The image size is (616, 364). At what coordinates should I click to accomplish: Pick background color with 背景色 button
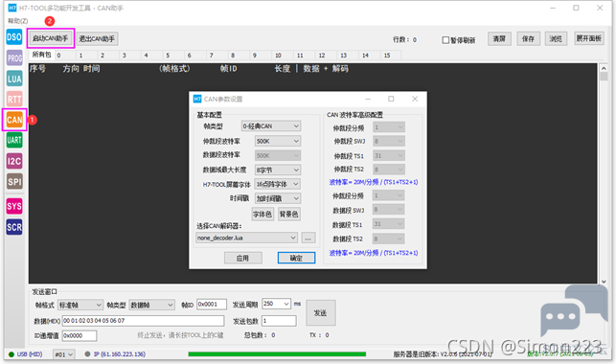(288, 215)
